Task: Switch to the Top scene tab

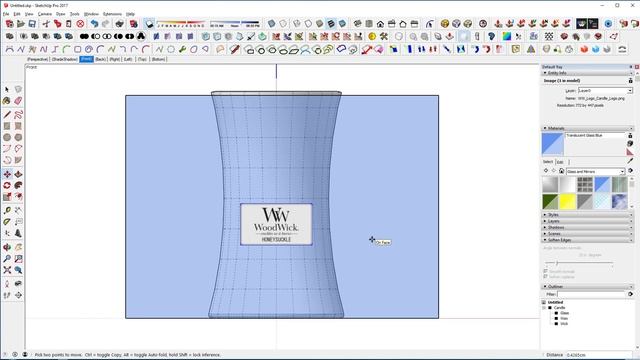Action: [x=142, y=59]
